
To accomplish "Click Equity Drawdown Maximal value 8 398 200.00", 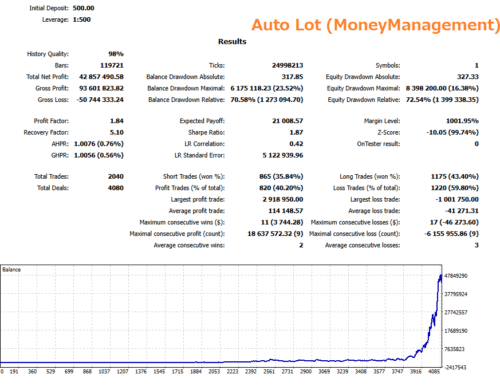I will pos(426,88).
